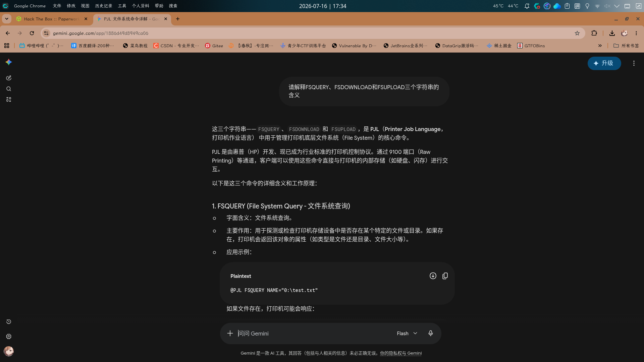Click the Chrome profile avatar
Image resolution: width=644 pixels, height=362 pixels.
(624, 33)
